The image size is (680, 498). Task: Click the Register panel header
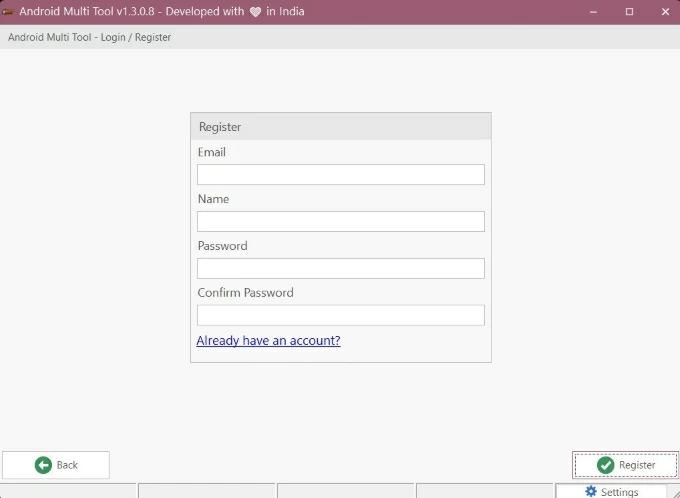(340, 127)
